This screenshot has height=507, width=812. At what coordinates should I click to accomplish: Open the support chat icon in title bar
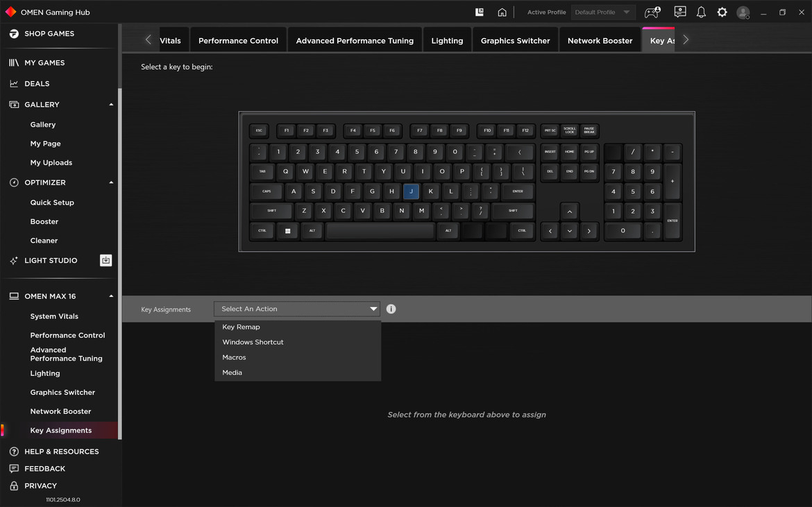pos(680,12)
